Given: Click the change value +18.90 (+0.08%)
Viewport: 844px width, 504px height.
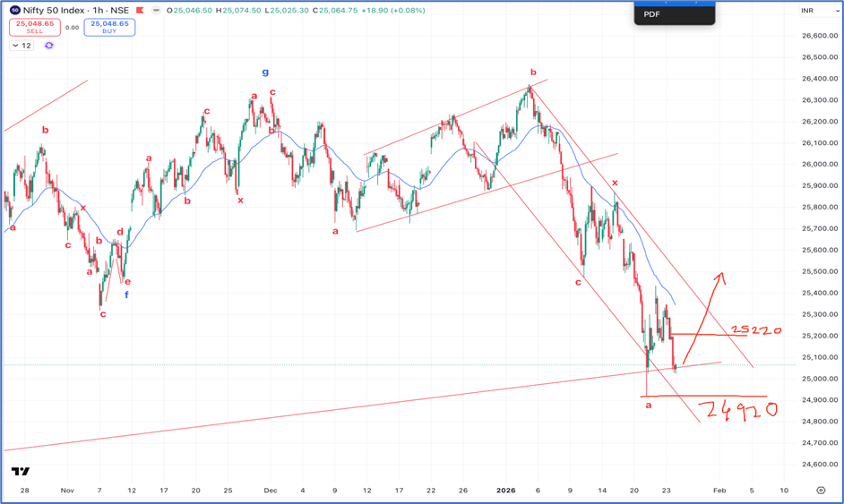Looking at the screenshot, I should tap(393, 10).
